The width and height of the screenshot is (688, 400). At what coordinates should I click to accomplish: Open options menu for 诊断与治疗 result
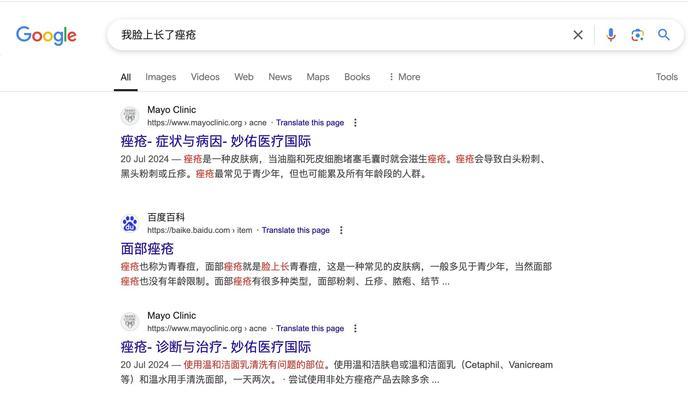click(x=355, y=329)
